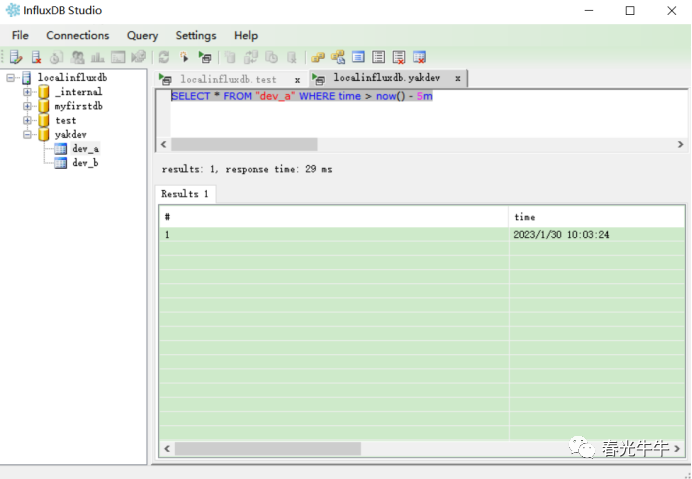Click the time column header
The height and width of the screenshot is (479, 692).
(x=597, y=217)
